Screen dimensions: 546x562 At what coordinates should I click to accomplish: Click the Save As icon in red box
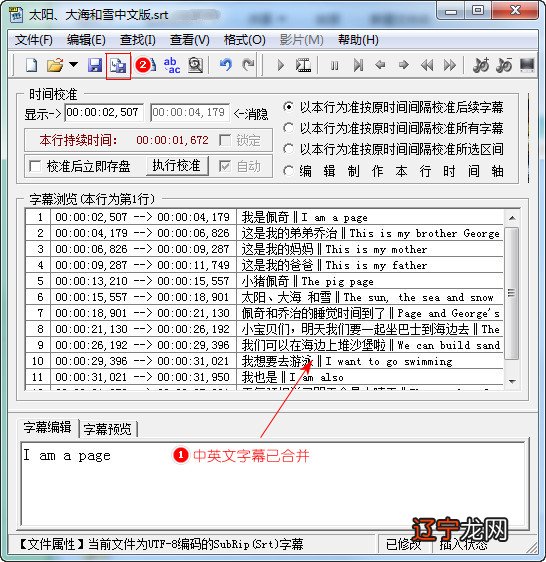point(118,66)
